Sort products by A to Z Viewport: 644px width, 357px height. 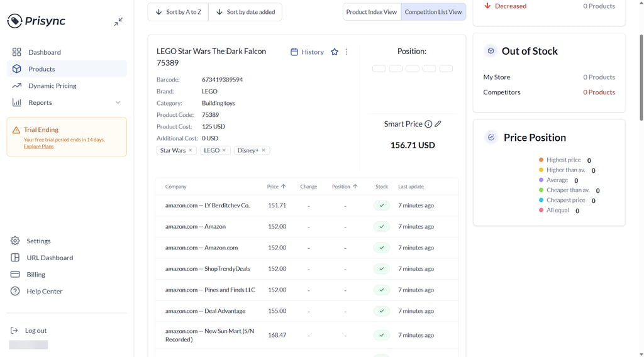178,12
